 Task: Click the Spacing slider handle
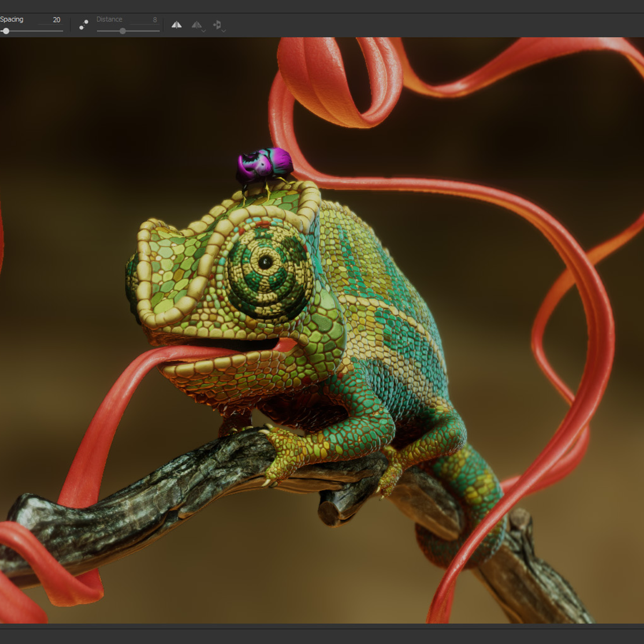click(7, 31)
